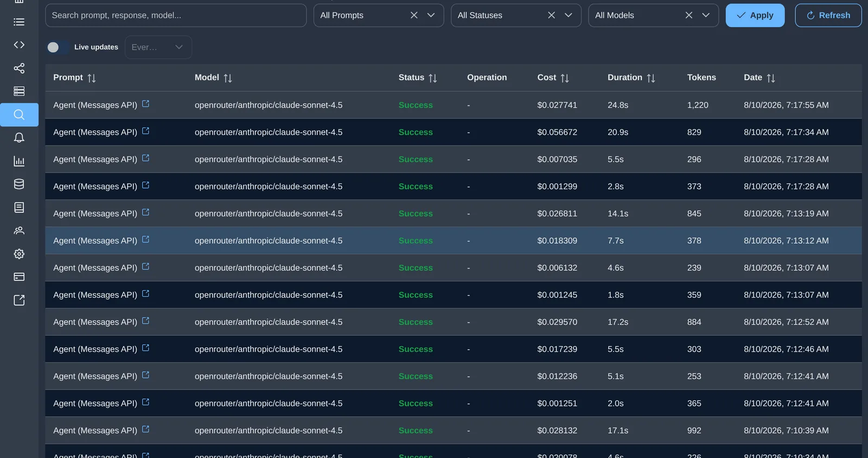Open the document page sidebar icon
This screenshot has height=458, width=868.
[x=19, y=207]
